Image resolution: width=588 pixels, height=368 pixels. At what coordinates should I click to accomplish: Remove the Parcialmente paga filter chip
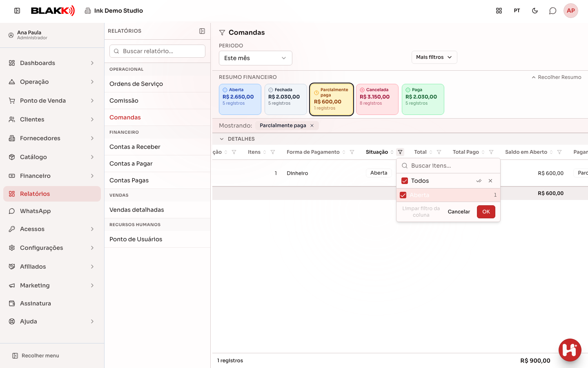pyautogui.click(x=312, y=126)
